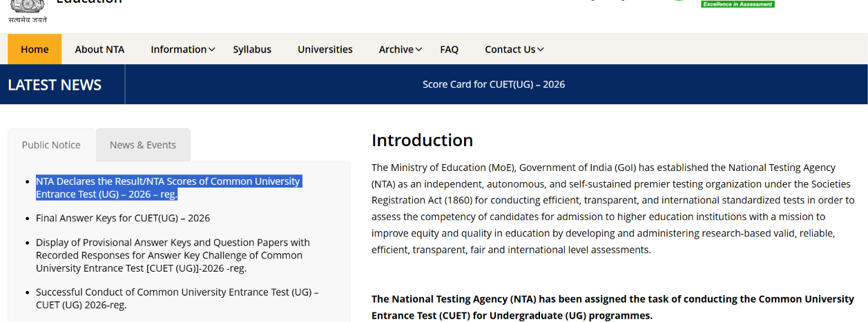This screenshot has height=322, width=868.
Task: Click the Introduction heading
Action: pyautogui.click(x=422, y=140)
